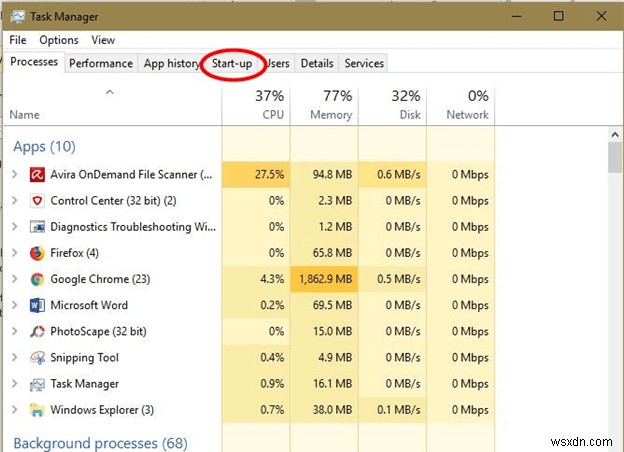
Task: Select the Task Manager 0.9% CPU cell
Action: 256,384
